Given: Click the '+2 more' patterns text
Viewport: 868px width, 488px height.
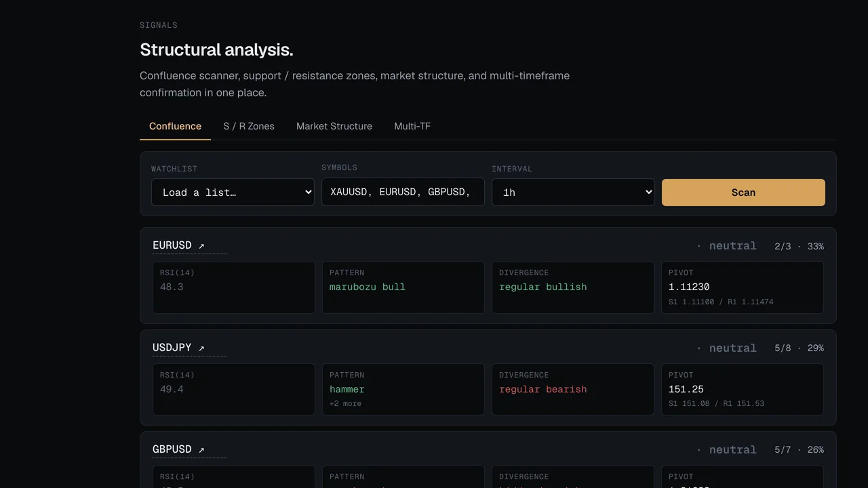Looking at the screenshot, I should tap(346, 404).
